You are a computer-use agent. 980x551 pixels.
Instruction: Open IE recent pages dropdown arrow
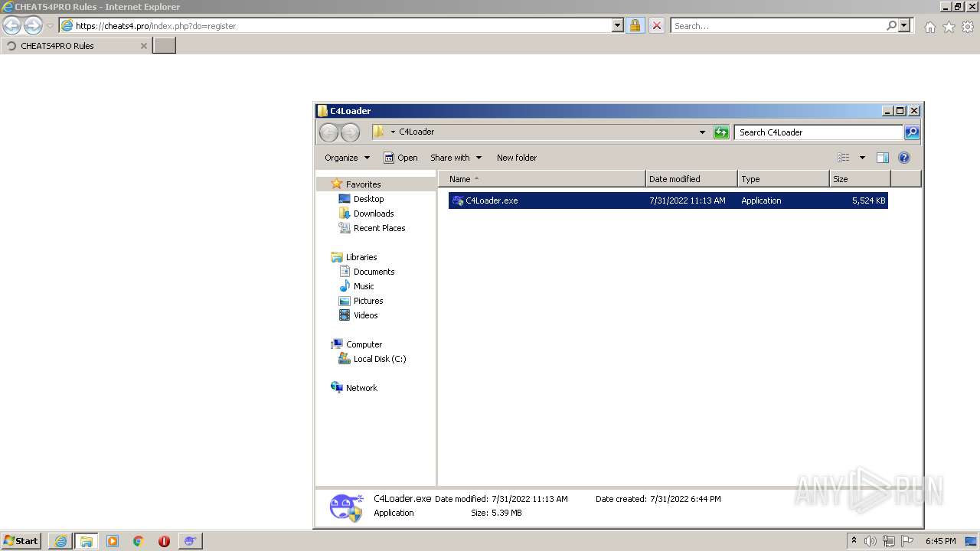point(50,25)
